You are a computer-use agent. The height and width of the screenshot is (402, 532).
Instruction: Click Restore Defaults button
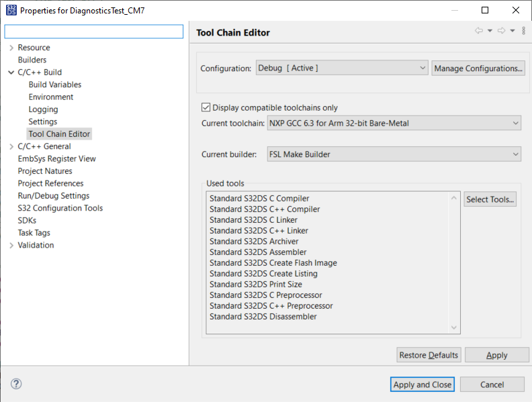point(429,355)
